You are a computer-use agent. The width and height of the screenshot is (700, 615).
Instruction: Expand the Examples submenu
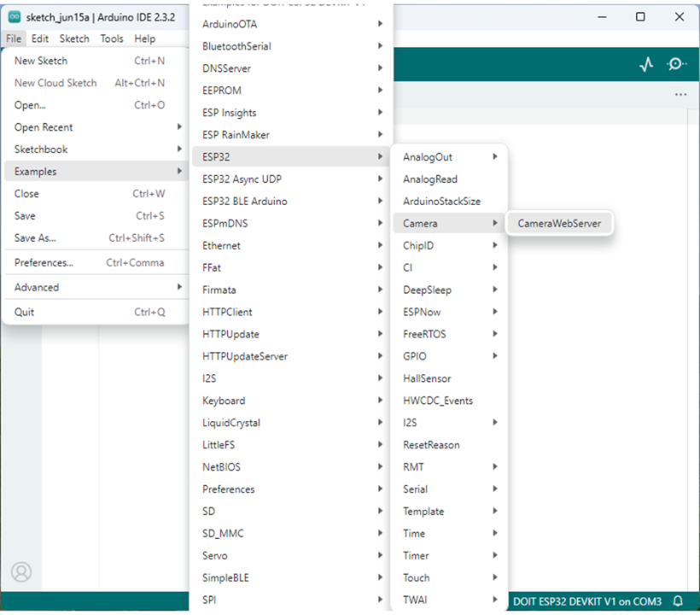95,172
